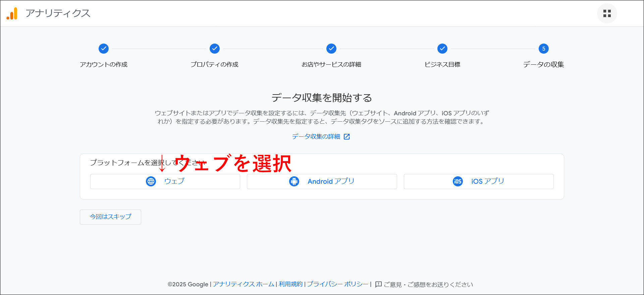Screen dimensions: 644x295
Task: Click the step 5 circle icon
Action: point(544,49)
